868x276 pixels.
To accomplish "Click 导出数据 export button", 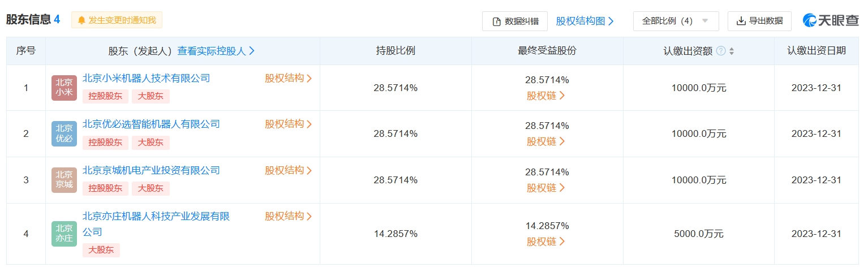I will click(759, 21).
